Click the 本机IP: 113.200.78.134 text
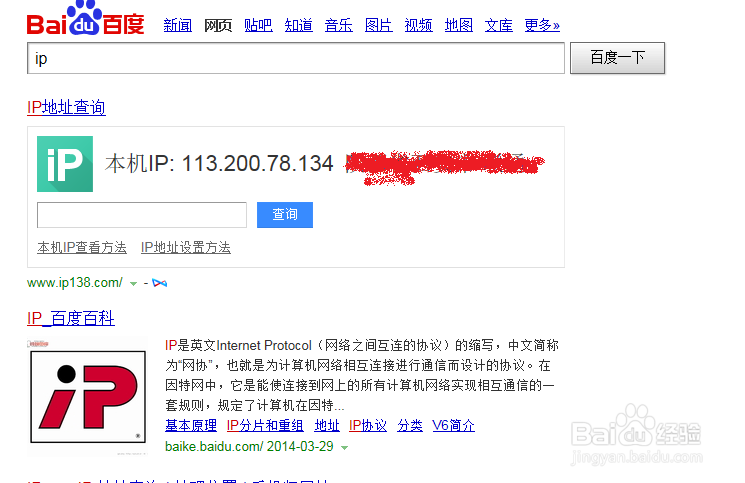 coord(219,164)
